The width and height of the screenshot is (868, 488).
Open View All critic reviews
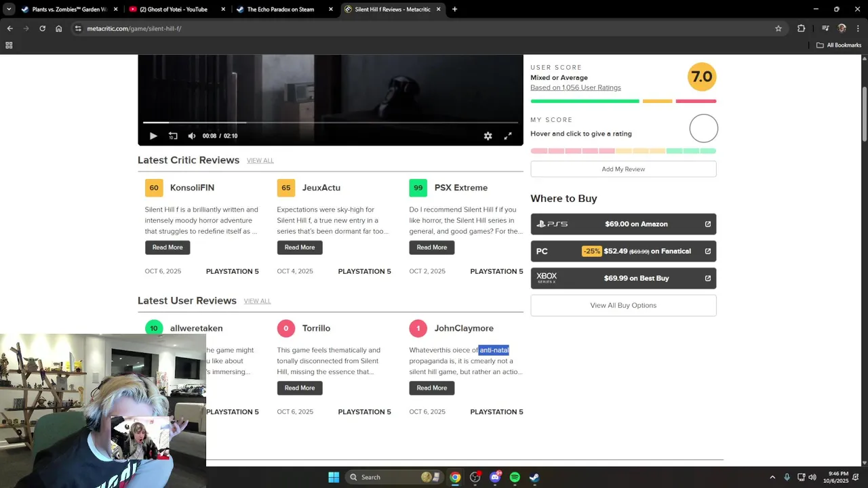click(x=260, y=161)
